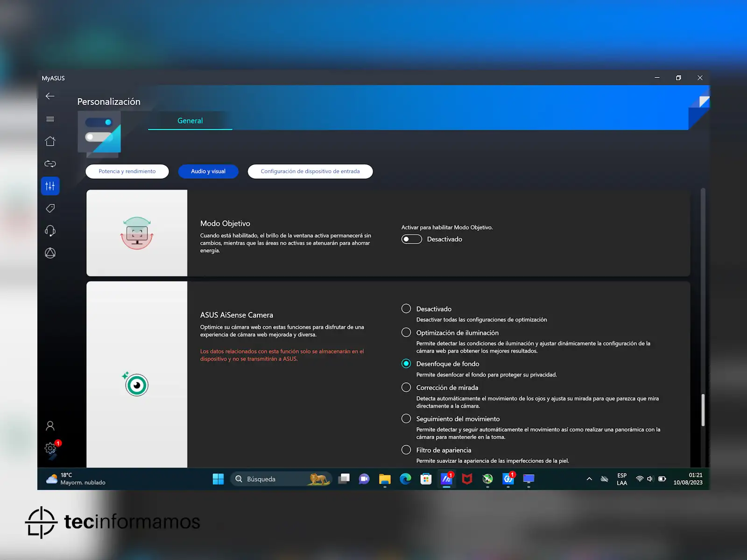Screen dimensions: 747x560
Task: Click the ESP LAA language indicator
Action: tap(622, 479)
